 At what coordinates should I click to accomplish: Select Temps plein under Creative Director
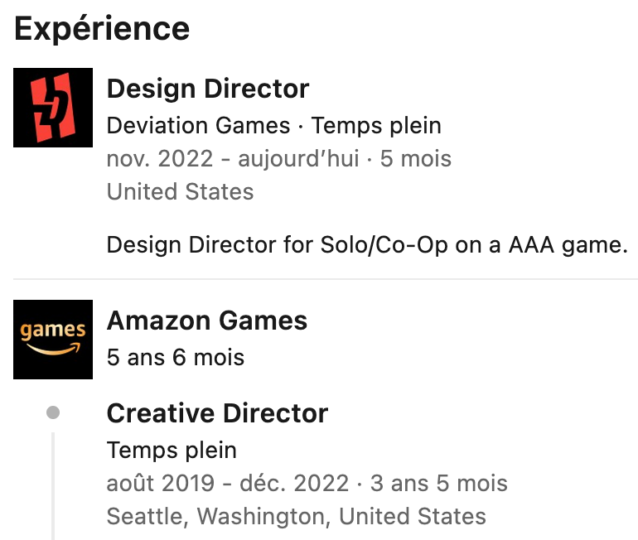point(171,450)
